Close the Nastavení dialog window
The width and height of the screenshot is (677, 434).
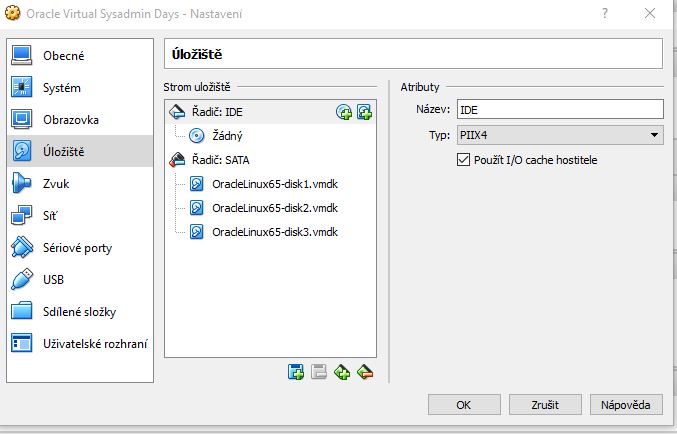(650, 13)
